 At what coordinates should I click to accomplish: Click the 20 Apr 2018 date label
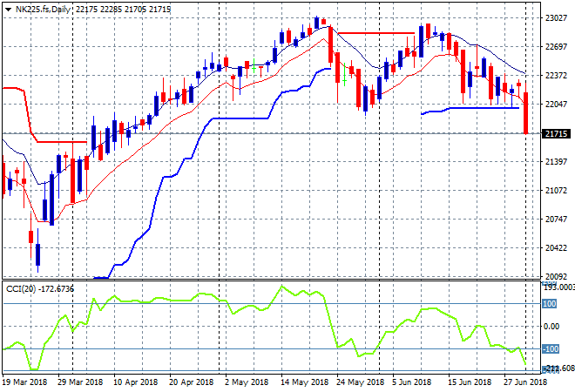click(x=191, y=382)
